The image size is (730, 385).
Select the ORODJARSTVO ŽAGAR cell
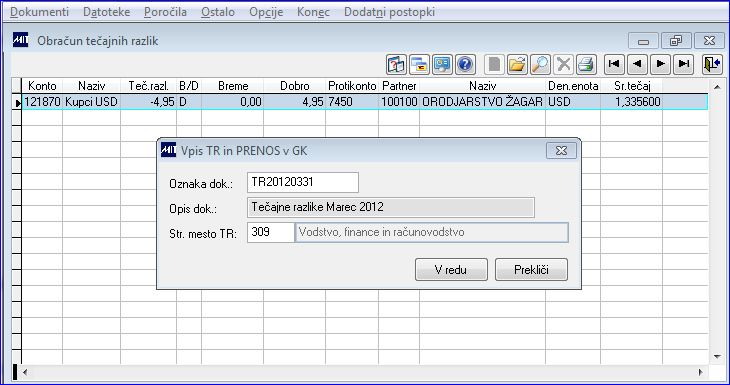pos(482,102)
